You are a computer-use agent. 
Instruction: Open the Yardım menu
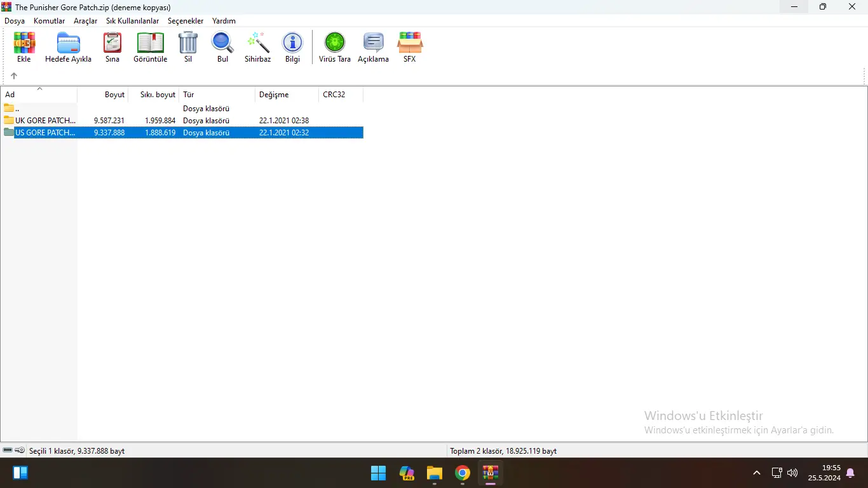(224, 21)
